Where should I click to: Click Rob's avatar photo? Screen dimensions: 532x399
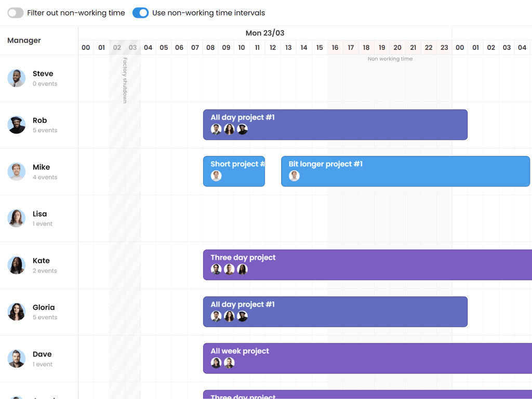pos(17,125)
